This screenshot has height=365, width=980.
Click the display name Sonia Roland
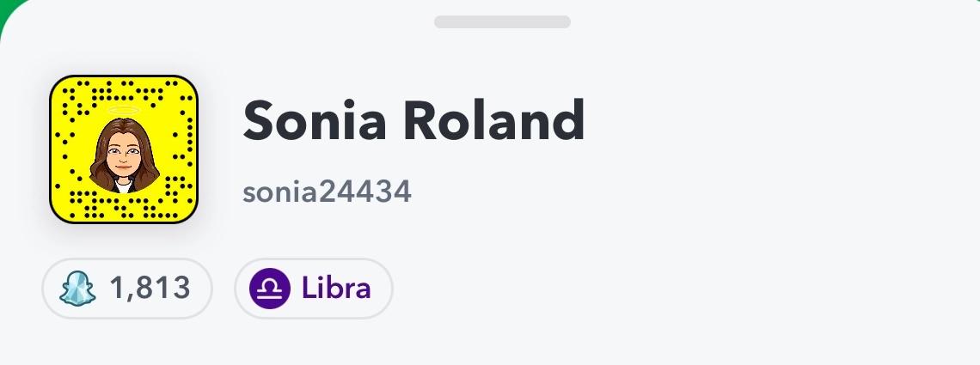click(x=413, y=120)
